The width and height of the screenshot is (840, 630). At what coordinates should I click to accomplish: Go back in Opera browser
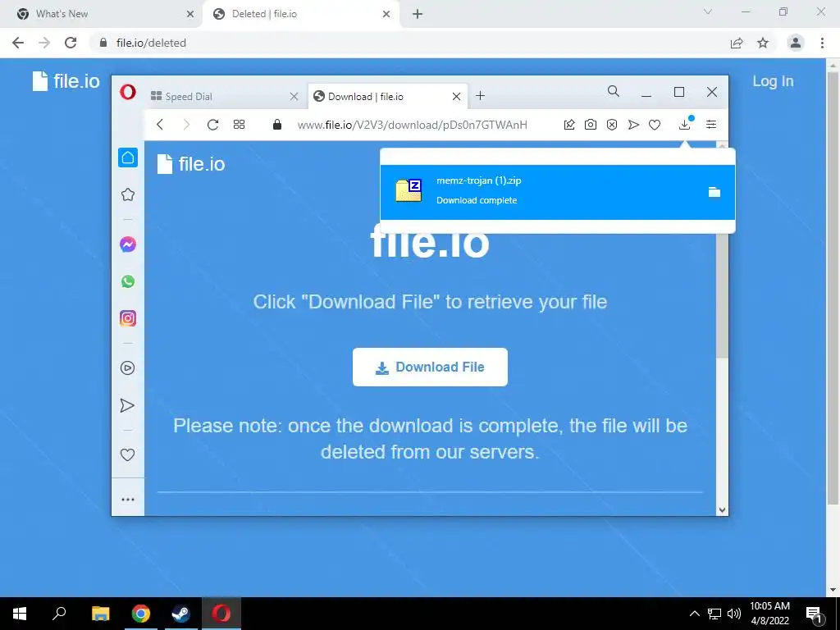click(x=160, y=125)
